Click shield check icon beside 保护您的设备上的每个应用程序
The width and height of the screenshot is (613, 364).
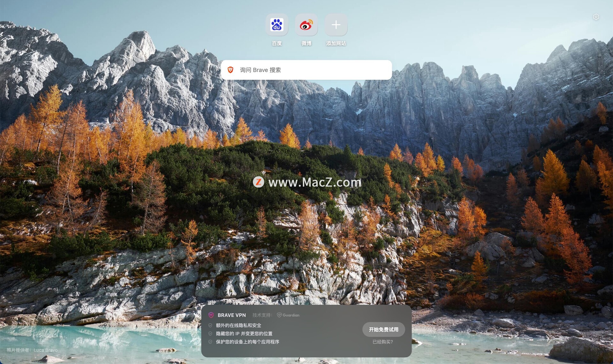pyautogui.click(x=210, y=342)
